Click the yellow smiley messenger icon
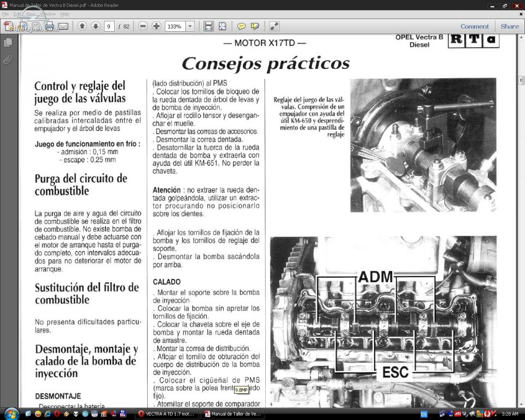The width and height of the screenshot is (525, 420). click(38, 415)
